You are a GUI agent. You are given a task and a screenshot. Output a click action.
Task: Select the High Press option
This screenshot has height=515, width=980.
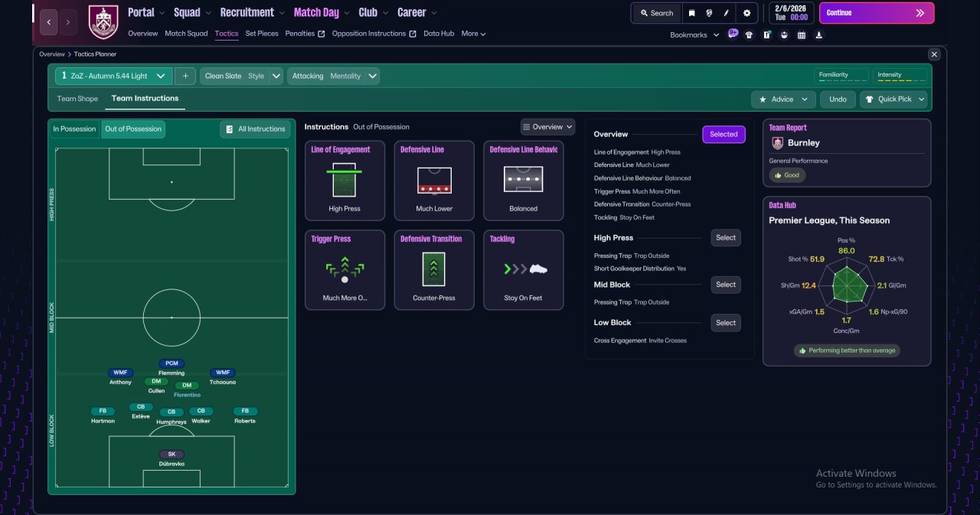click(726, 238)
